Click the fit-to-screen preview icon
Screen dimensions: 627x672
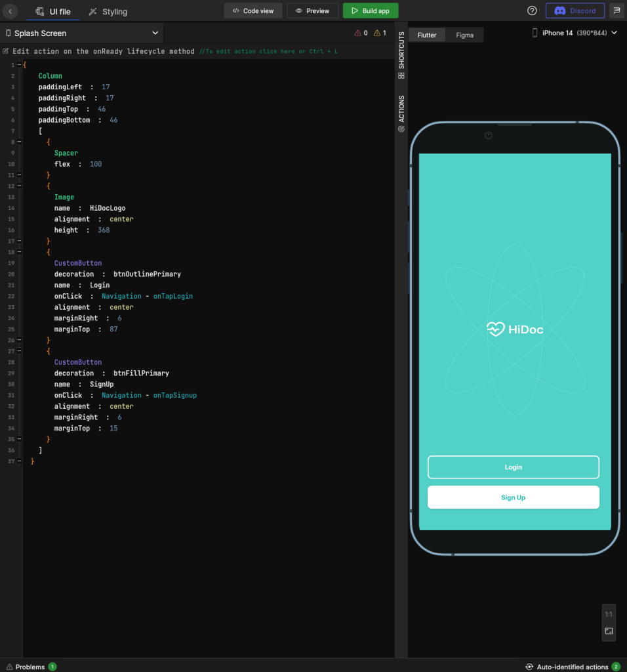coord(609,631)
